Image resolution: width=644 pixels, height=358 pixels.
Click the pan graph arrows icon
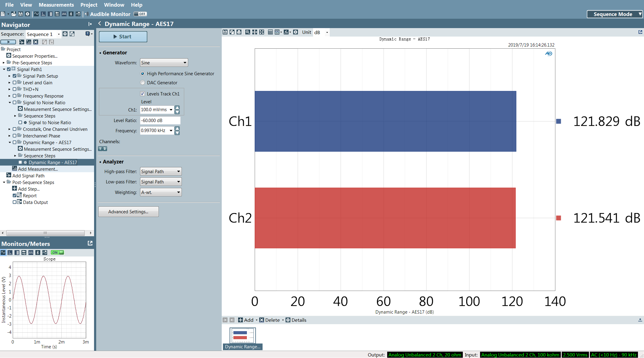[255, 32]
